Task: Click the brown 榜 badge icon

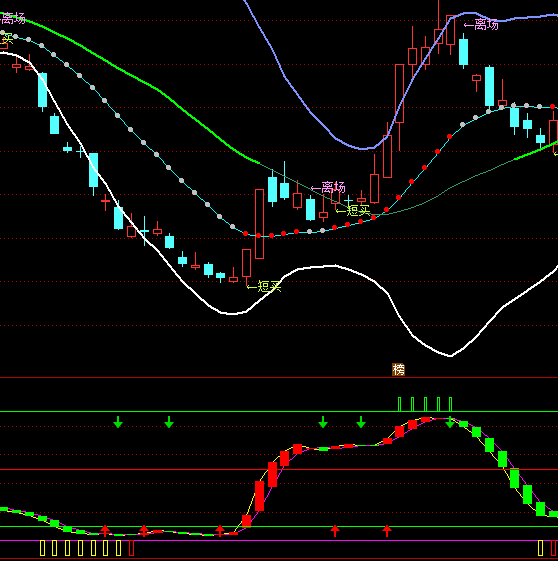Action: 398,369
